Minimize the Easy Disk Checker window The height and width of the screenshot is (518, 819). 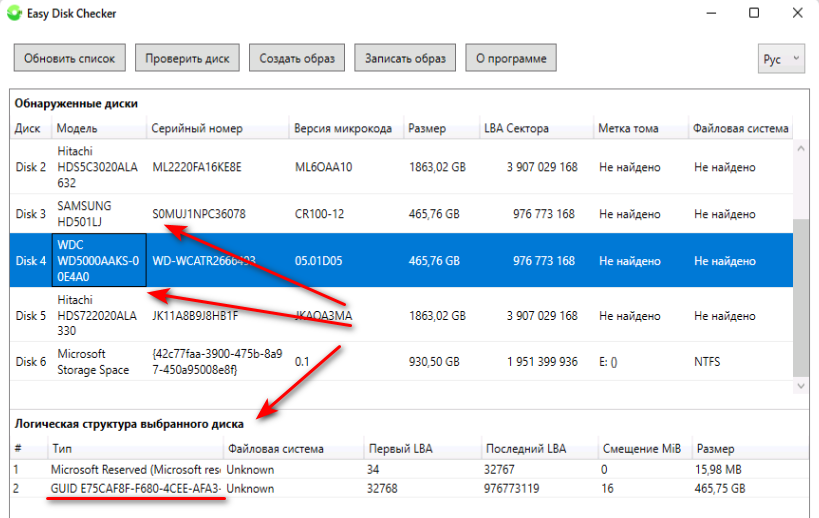pos(711,13)
